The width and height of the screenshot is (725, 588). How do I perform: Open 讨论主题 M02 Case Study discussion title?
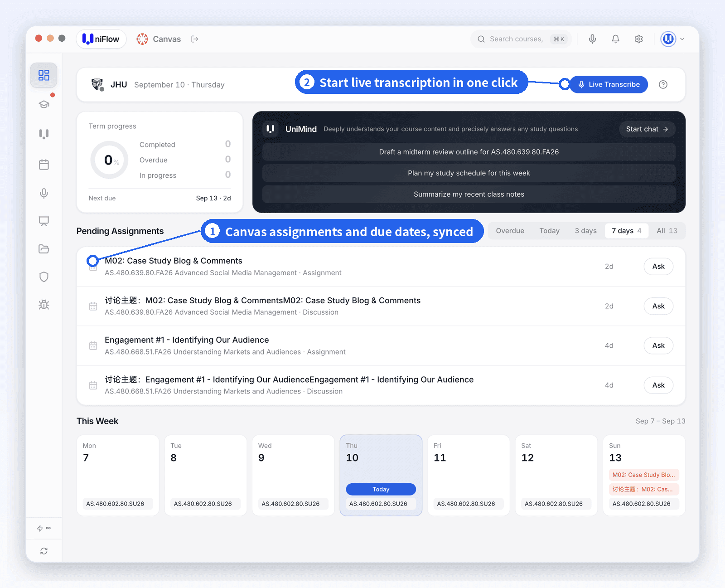(x=263, y=301)
